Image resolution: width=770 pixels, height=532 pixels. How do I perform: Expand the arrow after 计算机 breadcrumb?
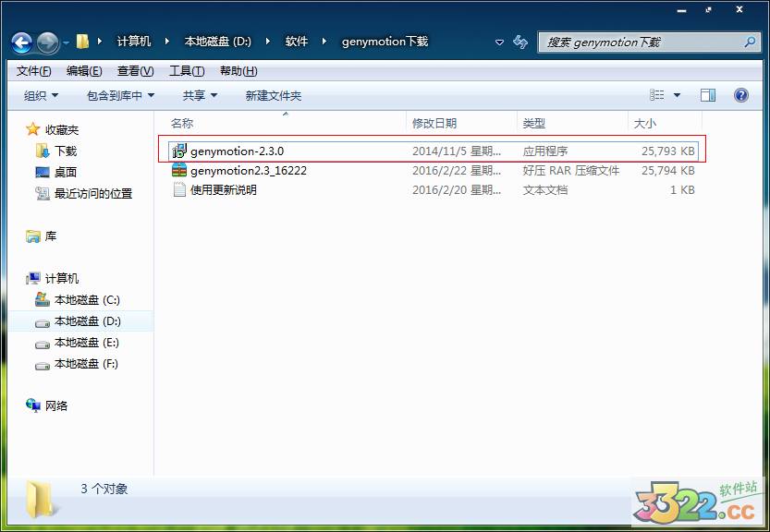[167, 42]
